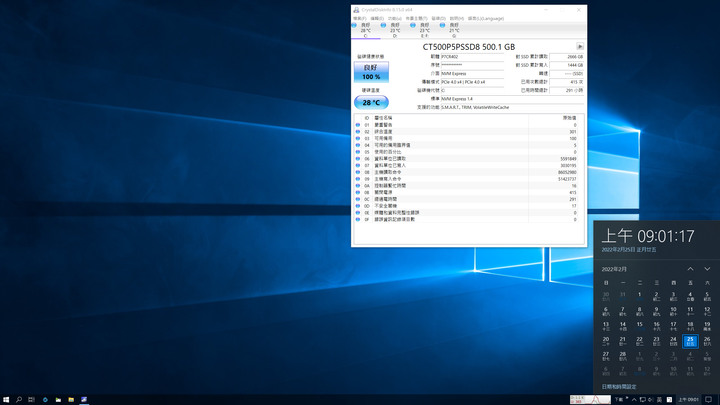
Task: Show hidden system tray icons chevron
Action: click(x=634, y=399)
